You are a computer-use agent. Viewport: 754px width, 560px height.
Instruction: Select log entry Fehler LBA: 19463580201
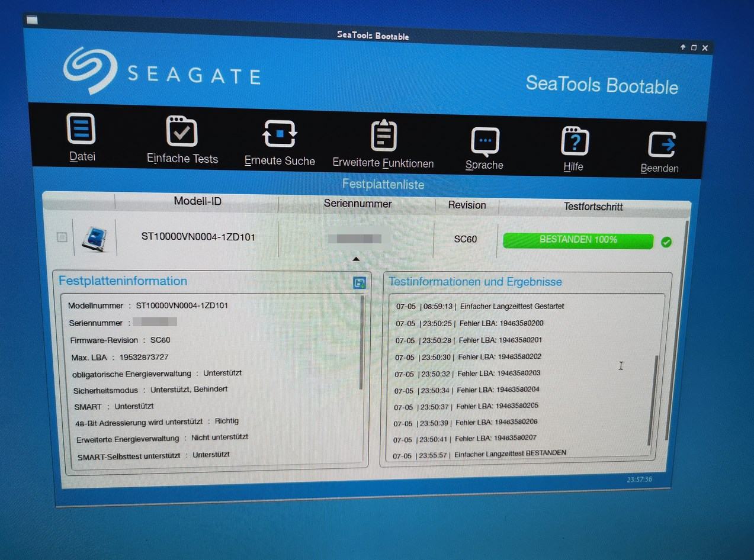pos(469,340)
